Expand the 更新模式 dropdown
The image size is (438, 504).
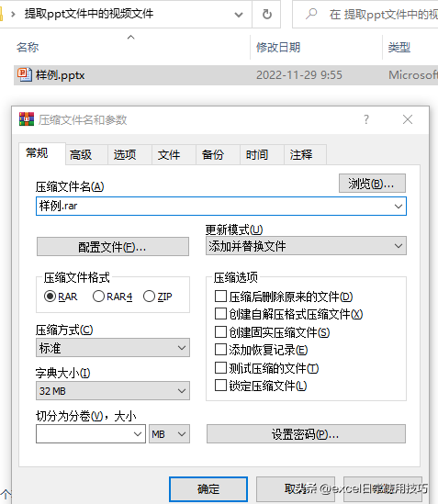pyautogui.click(x=306, y=246)
